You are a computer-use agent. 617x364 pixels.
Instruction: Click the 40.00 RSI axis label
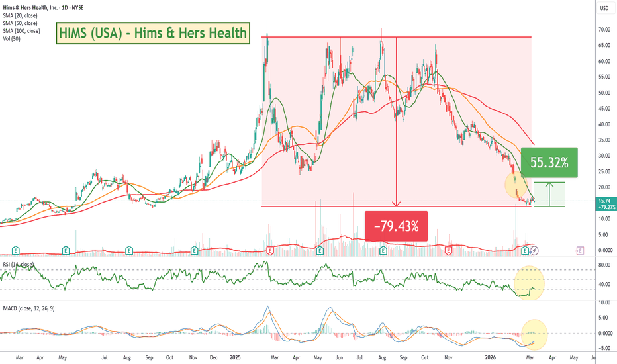604,284
